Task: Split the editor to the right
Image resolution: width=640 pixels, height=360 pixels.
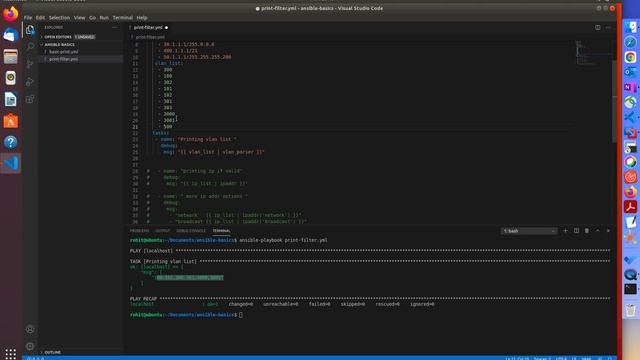Action: click(x=598, y=27)
